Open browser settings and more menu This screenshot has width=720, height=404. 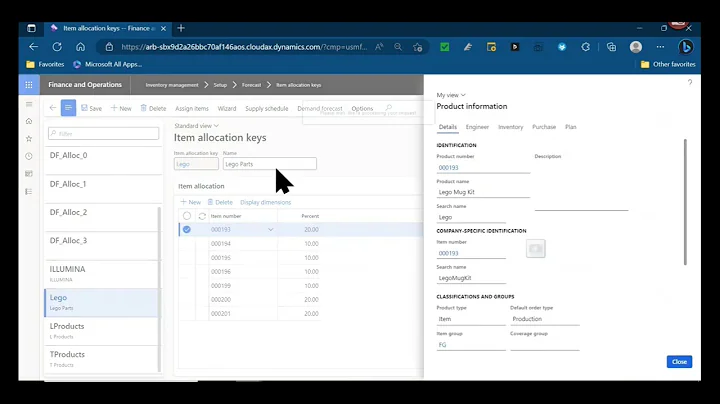(660, 47)
